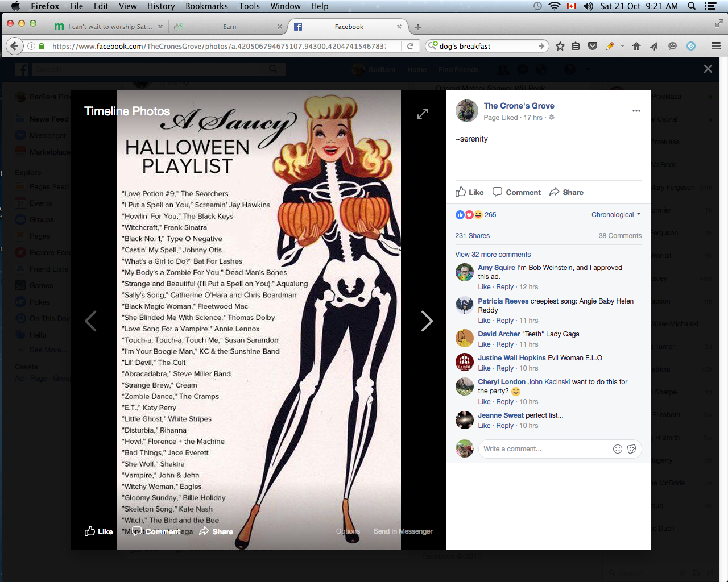The width and height of the screenshot is (728, 582).
Task: Reload the page with the refresh icon
Action: [x=410, y=46]
